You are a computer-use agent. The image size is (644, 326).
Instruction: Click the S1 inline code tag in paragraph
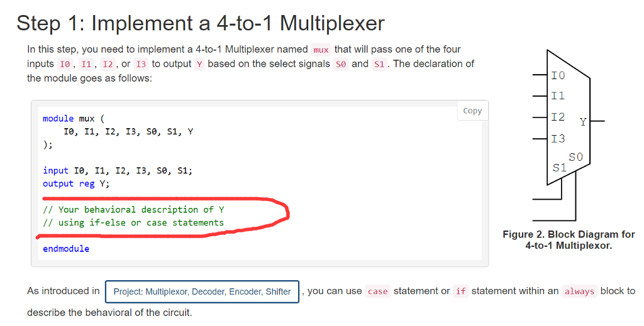[379, 64]
